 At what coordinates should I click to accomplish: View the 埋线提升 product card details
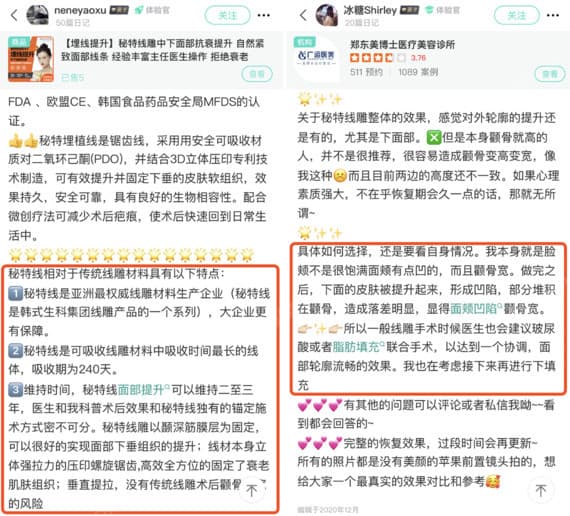point(257,74)
